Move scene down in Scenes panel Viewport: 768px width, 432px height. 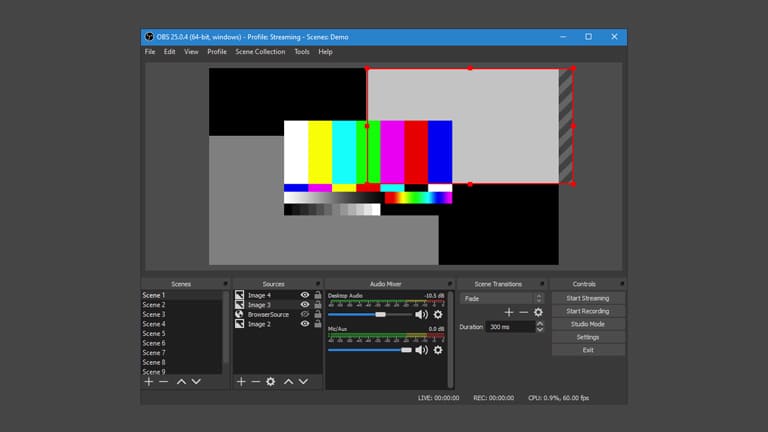(196, 382)
